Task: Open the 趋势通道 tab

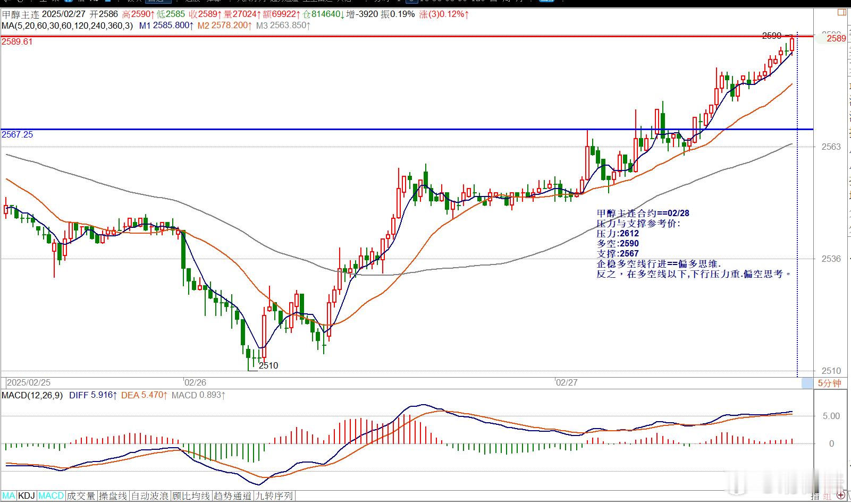Action: click(232, 496)
